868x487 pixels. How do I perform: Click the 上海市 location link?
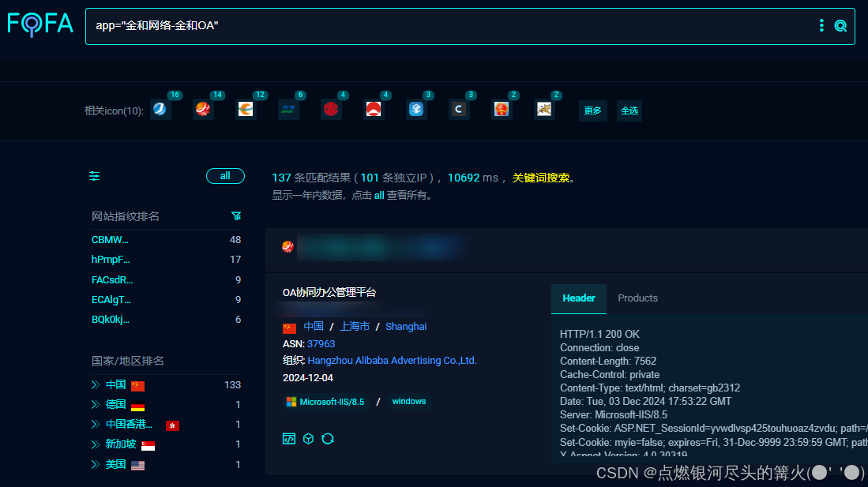click(355, 327)
